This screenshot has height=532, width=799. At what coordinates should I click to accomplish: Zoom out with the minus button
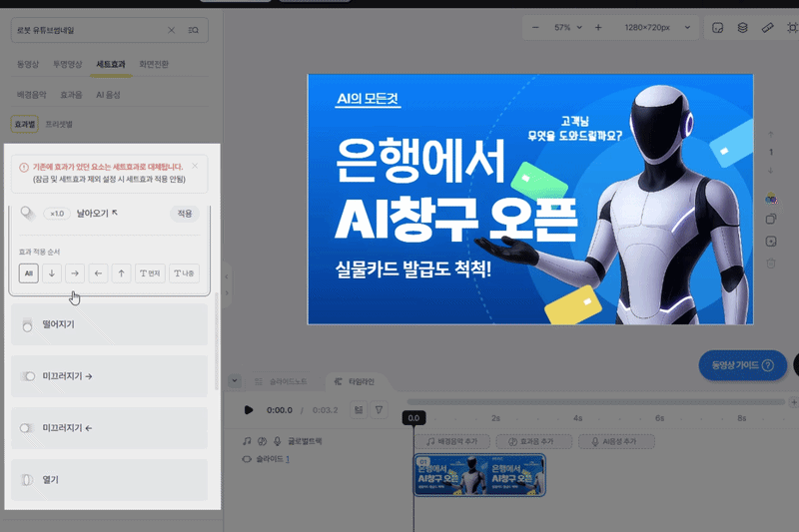(x=535, y=28)
